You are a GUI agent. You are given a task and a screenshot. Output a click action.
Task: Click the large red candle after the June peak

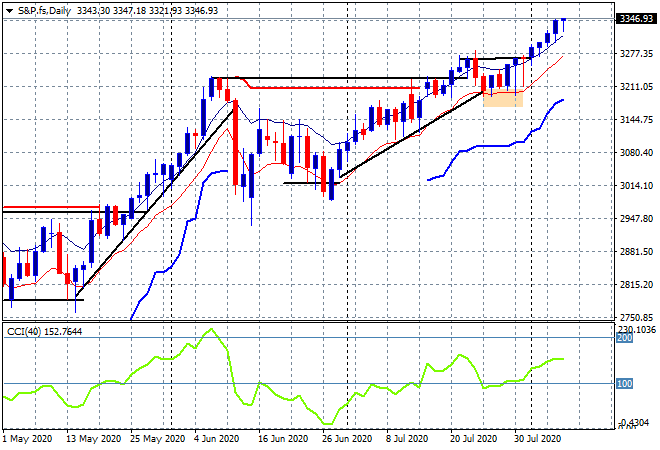[x=235, y=142]
